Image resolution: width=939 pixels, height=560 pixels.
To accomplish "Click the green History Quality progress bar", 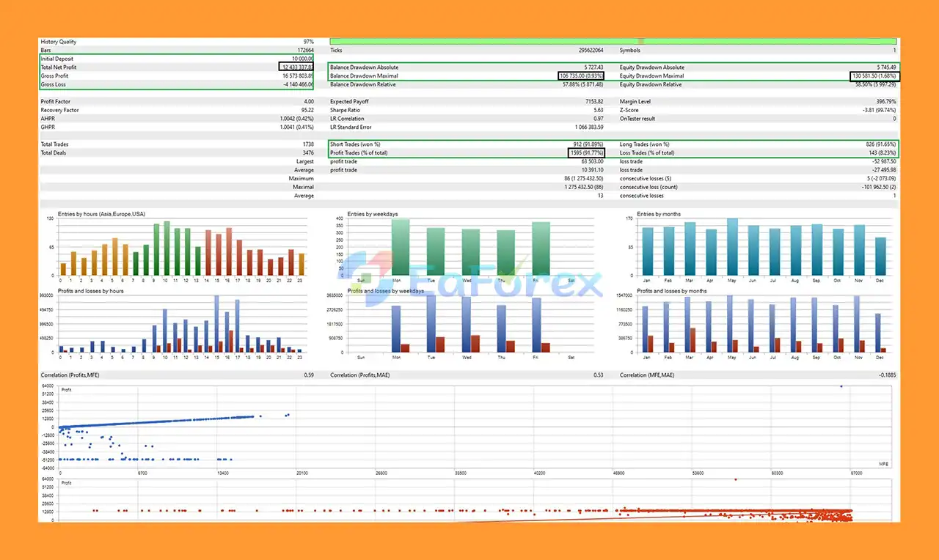I will click(x=613, y=42).
